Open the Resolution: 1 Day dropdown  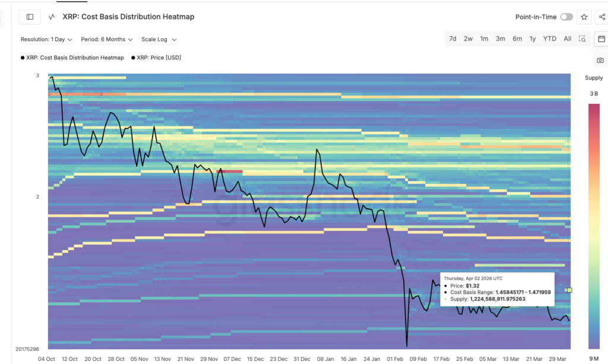tap(46, 39)
